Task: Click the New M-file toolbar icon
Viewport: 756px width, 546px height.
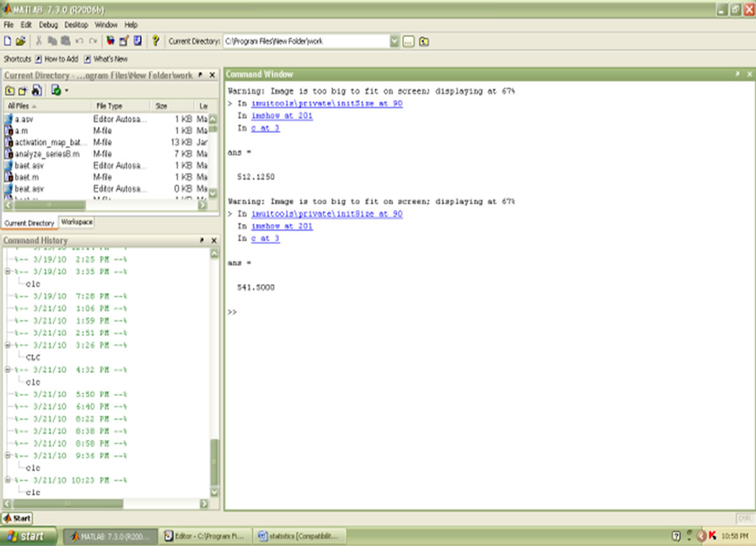Action: 8,41
